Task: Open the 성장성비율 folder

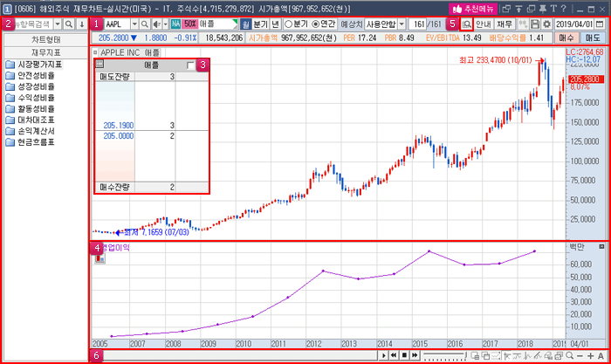Action: pyautogui.click(x=31, y=86)
